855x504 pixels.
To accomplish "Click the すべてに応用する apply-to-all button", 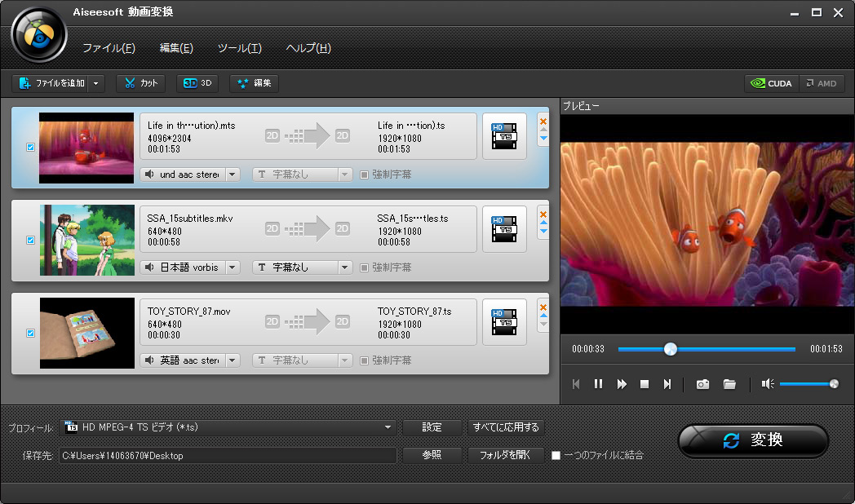I will click(x=506, y=427).
